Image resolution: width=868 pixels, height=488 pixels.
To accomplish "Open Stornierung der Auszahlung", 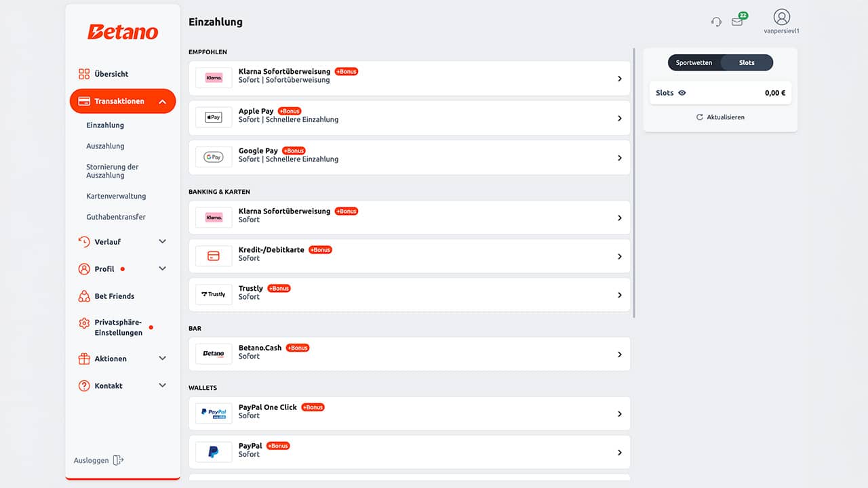I will click(x=113, y=171).
